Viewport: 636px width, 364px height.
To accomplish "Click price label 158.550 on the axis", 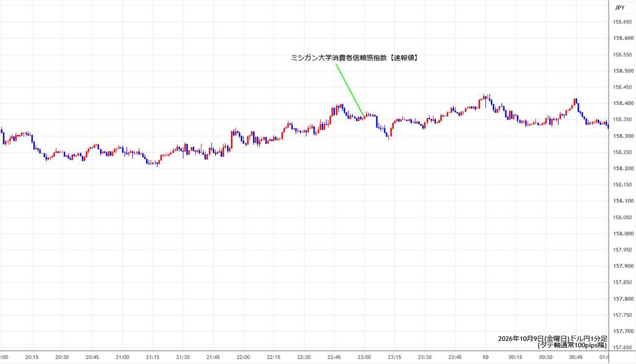I will (x=622, y=55).
